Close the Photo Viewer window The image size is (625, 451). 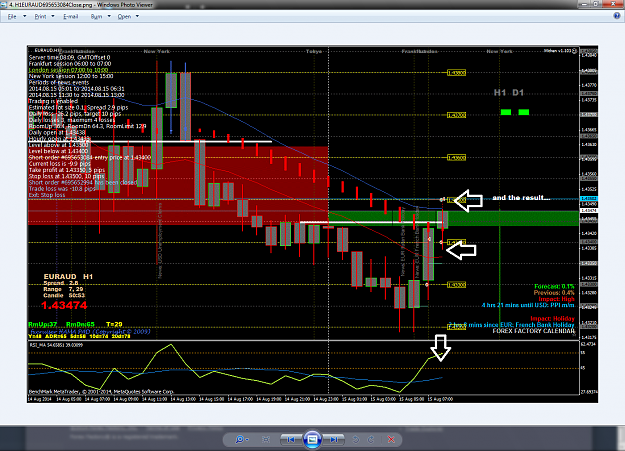pyautogui.click(x=613, y=4)
